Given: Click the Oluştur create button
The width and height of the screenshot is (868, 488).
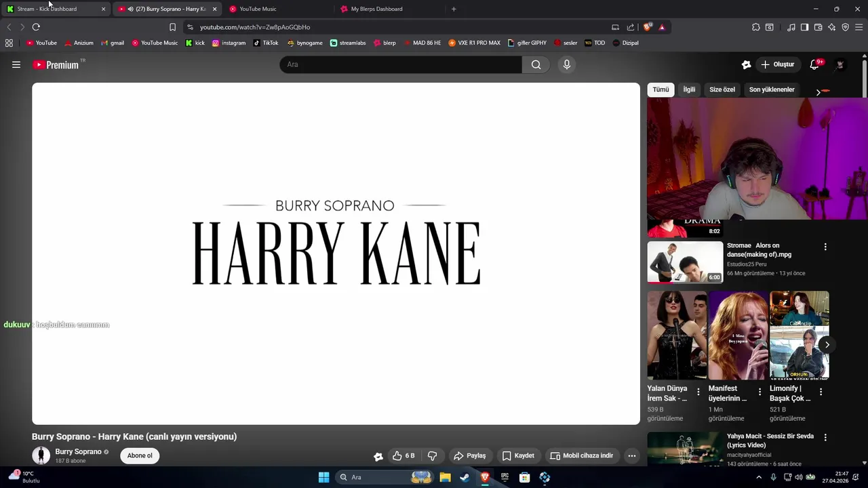Looking at the screenshot, I should (778, 64).
